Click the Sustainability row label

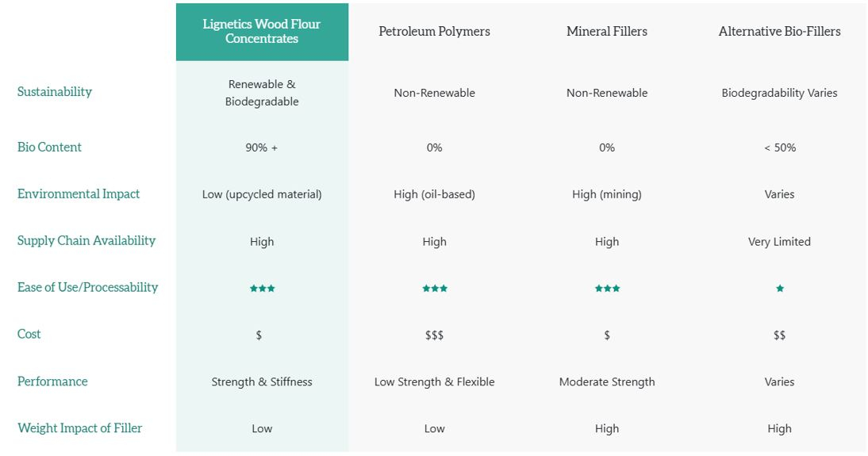click(x=55, y=92)
